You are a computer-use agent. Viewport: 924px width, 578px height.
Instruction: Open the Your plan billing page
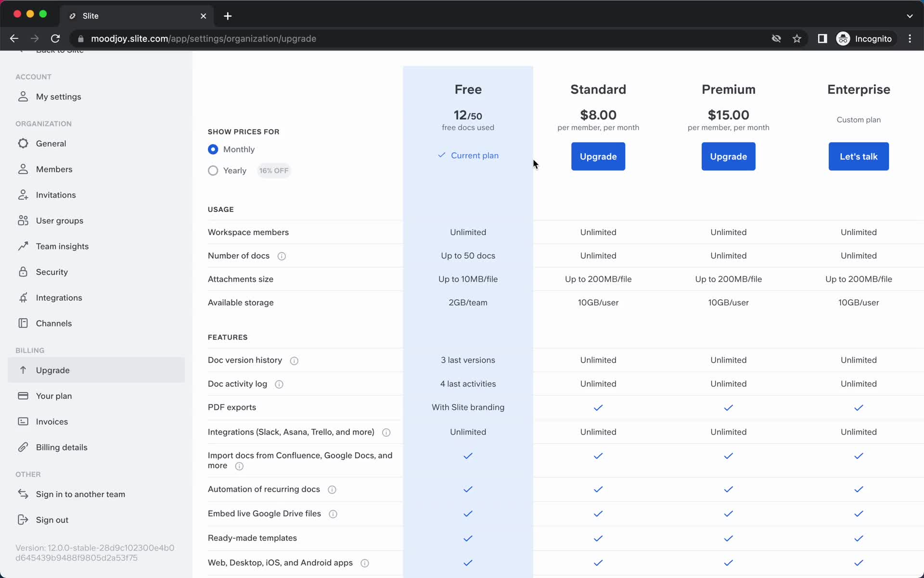pyautogui.click(x=96, y=396)
